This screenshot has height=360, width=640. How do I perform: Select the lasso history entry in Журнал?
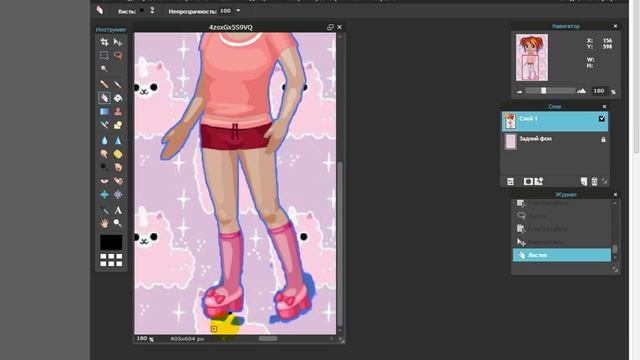(x=562, y=216)
